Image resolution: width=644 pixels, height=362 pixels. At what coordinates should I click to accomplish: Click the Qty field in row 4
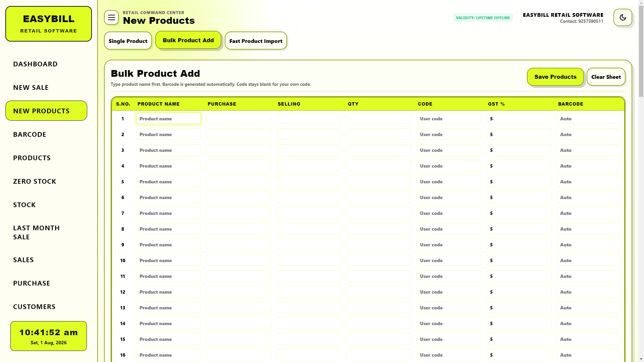pyautogui.click(x=379, y=166)
